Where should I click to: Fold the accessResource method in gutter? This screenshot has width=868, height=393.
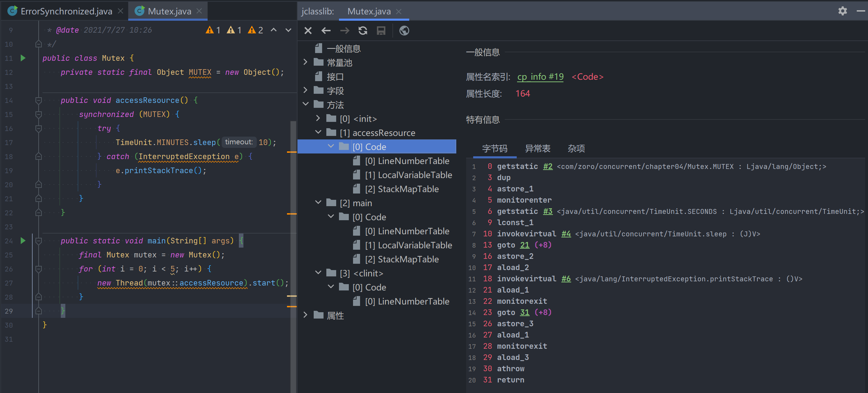(39, 100)
